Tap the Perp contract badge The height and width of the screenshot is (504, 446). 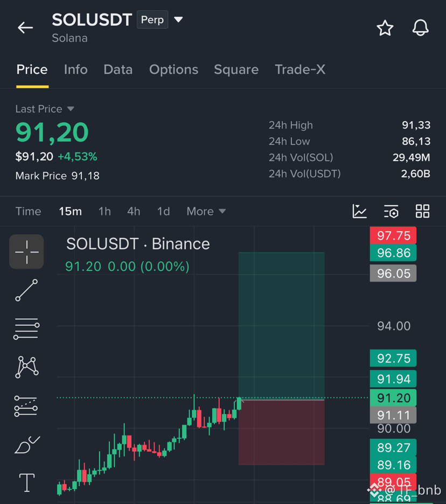[x=152, y=19]
